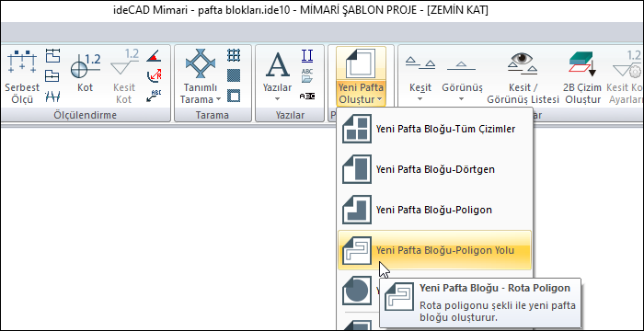The width and height of the screenshot is (644, 331).
Task: Select Yeni Pafta Bloğu-Poligon Yolu entry
Action: point(434,250)
